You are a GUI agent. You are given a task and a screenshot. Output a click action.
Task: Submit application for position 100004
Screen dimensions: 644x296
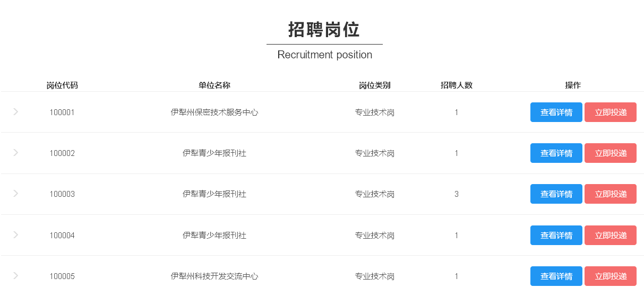pyautogui.click(x=610, y=236)
